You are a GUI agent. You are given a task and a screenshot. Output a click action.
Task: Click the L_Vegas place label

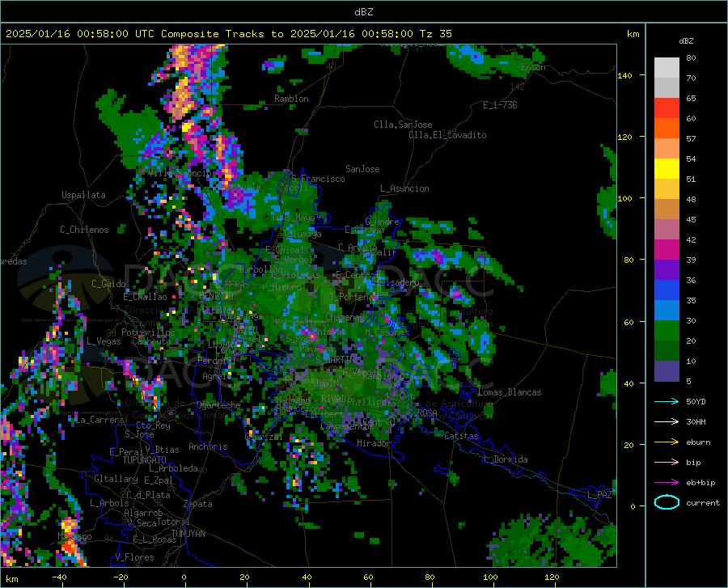point(104,341)
